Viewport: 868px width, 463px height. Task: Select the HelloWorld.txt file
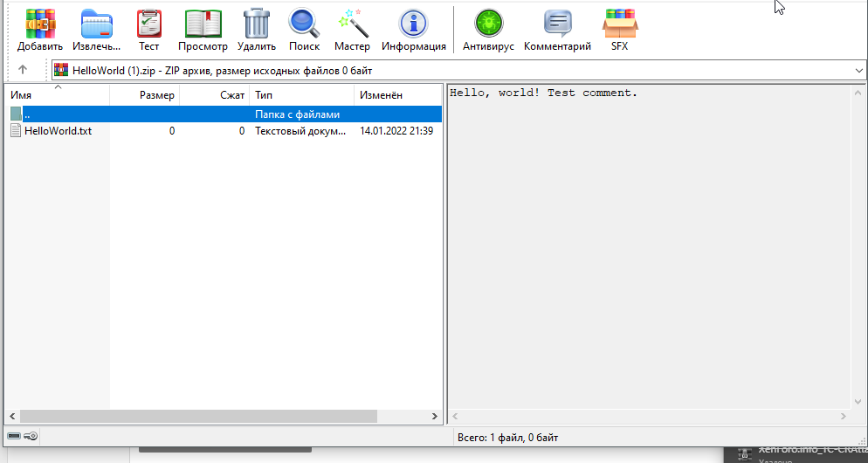point(58,131)
